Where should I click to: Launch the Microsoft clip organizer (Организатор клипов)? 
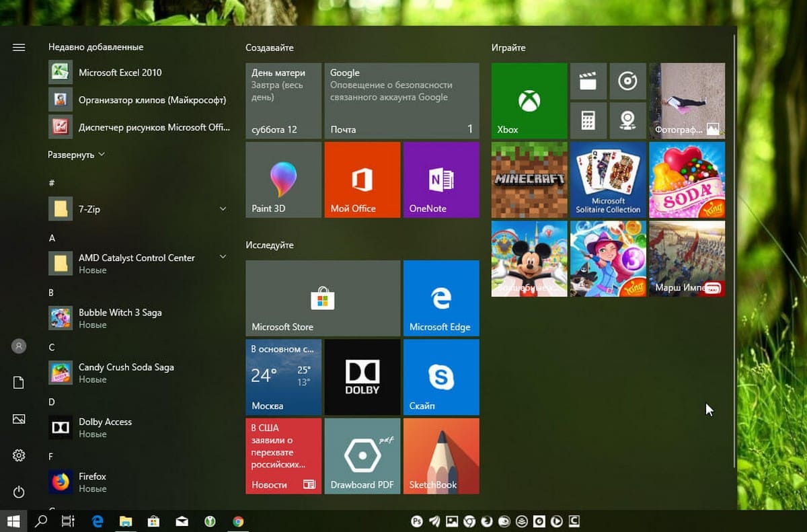click(139, 100)
